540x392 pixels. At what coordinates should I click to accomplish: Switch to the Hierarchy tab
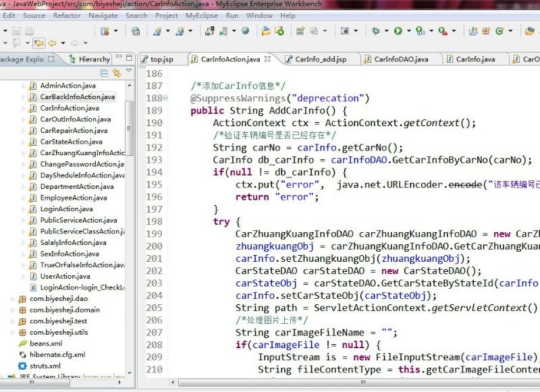[90, 59]
